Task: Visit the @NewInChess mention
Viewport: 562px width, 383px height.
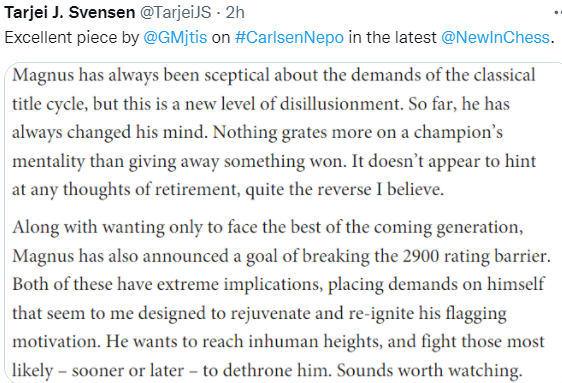Action: pyautogui.click(x=495, y=38)
